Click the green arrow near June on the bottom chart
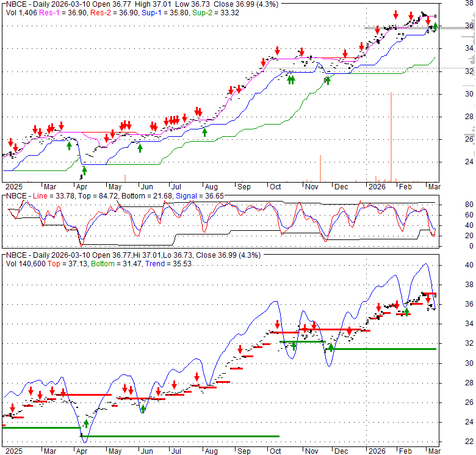This screenshot has height=455, width=476. (143, 409)
